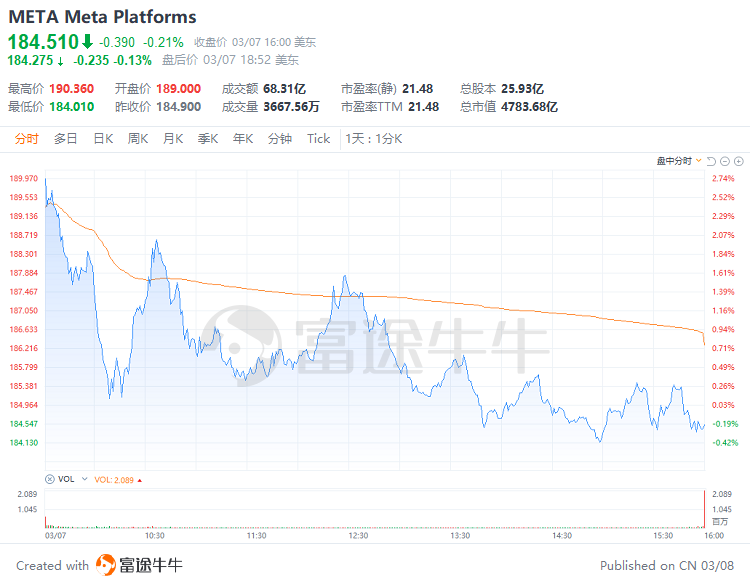
Task: Reset the chart with the undo arrow icon
Action: coord(711,162)
